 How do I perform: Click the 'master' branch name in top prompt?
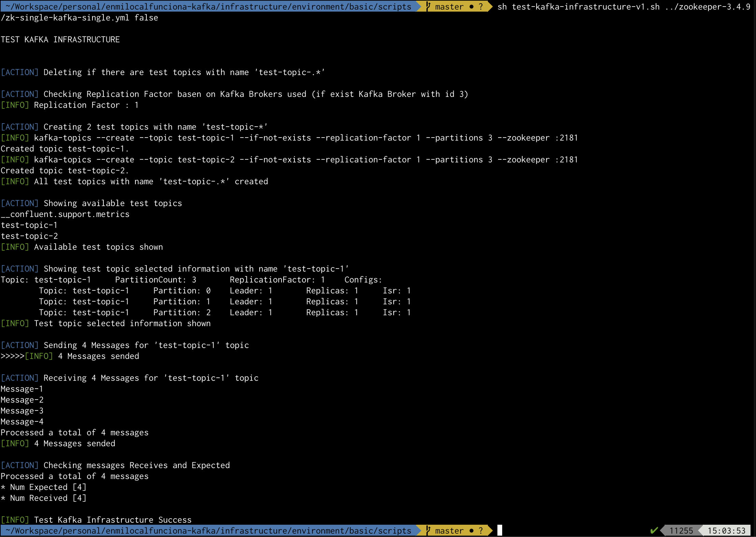449,6
